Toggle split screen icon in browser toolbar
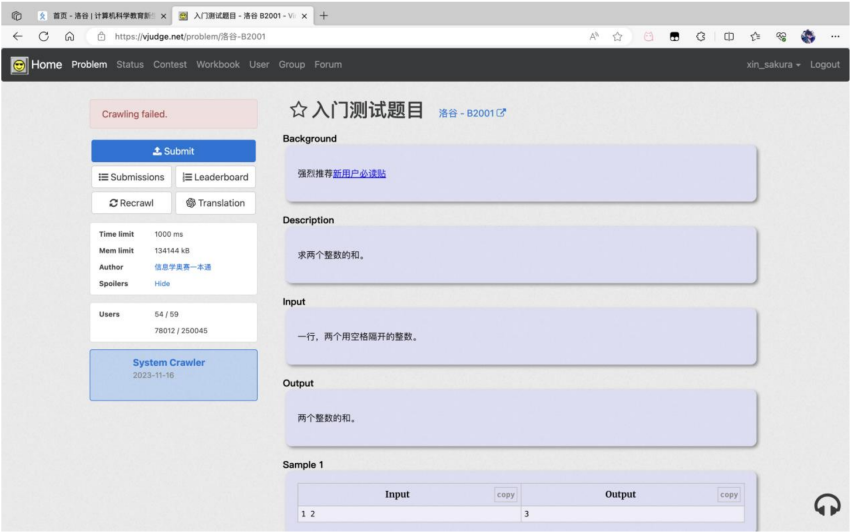The width and height of the screenshot is (850, 532). [x=729, y=36]
